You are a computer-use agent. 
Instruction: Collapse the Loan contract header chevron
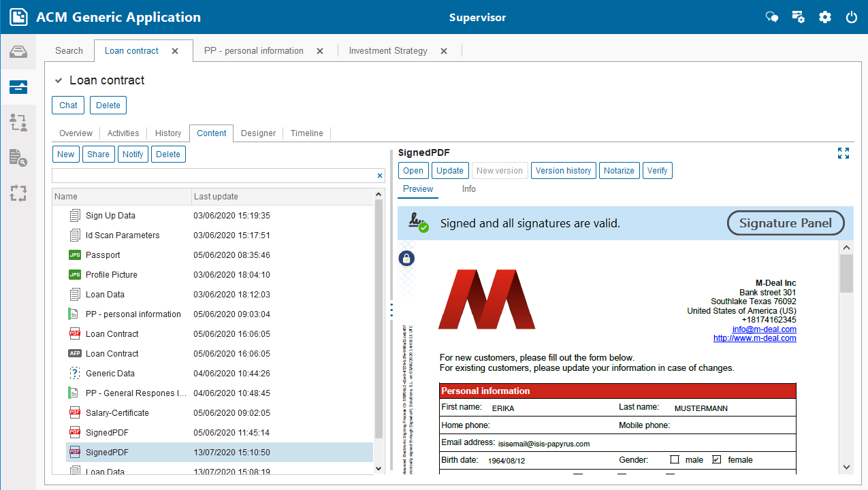(x=59, y=80)
